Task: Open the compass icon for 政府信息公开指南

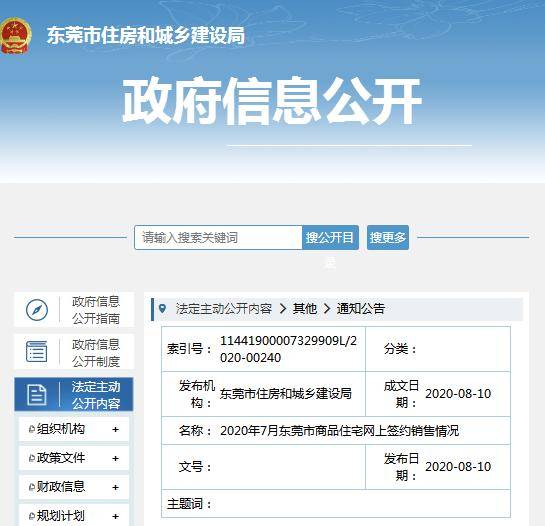Action: (37, 310)
